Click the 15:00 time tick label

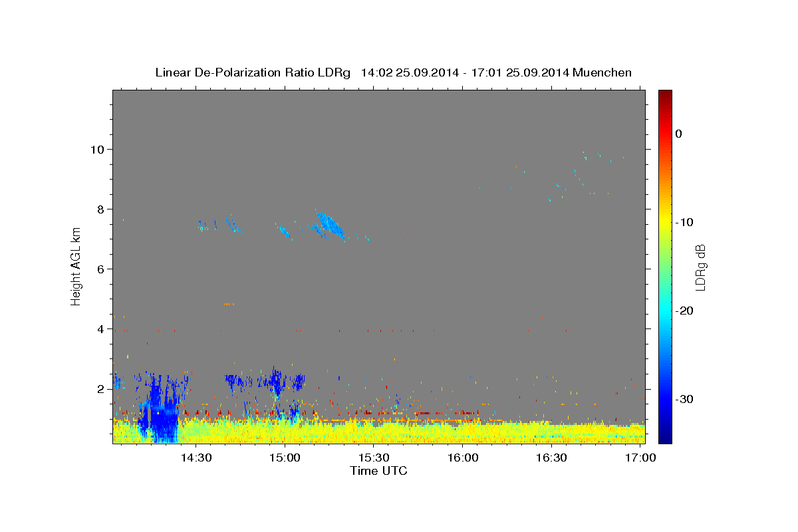(x=285, y=458)
